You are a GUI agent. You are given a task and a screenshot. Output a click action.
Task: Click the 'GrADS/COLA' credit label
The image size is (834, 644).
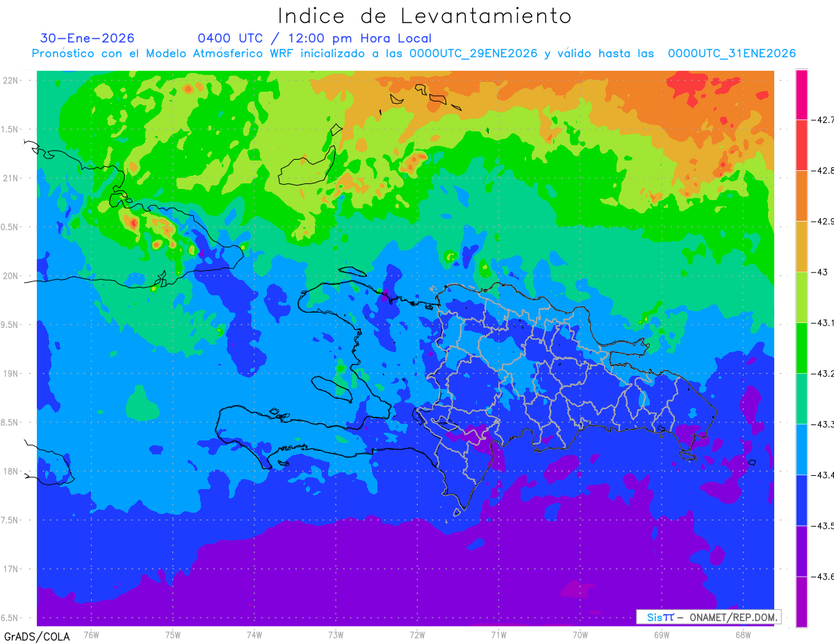pyautogui.click(x=37, y=636)
